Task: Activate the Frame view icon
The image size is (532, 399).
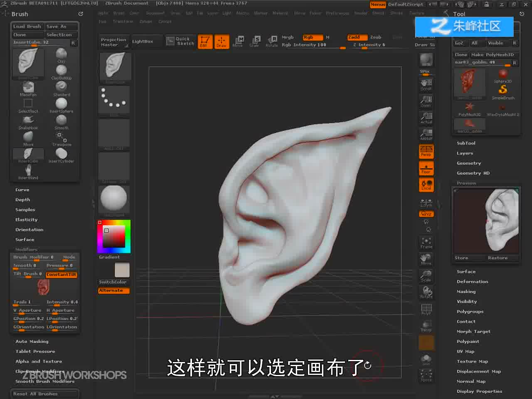Action: [426, 243]
